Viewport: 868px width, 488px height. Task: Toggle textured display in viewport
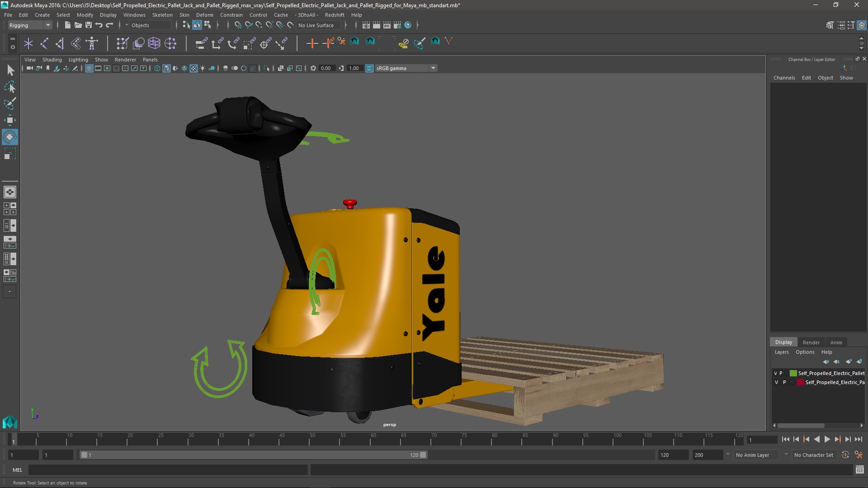(193, 68)
